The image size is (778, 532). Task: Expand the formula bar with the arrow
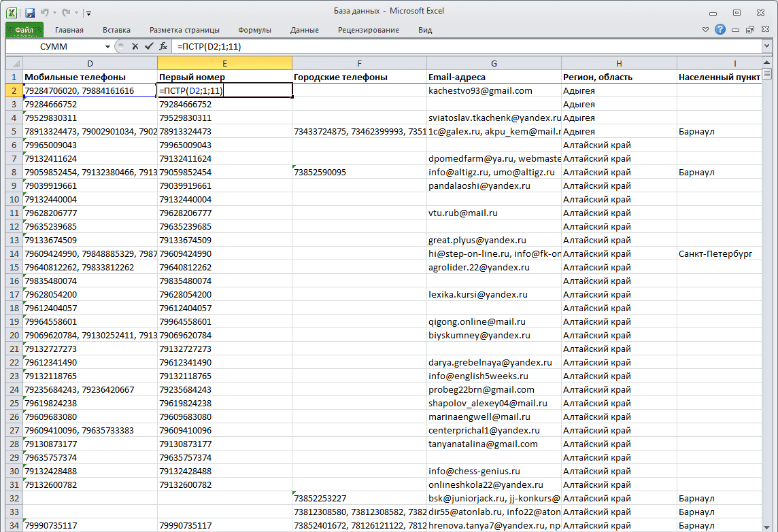coord(766,46)
